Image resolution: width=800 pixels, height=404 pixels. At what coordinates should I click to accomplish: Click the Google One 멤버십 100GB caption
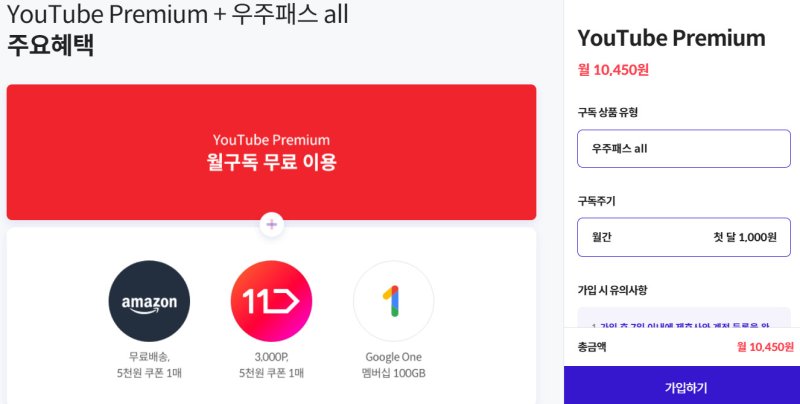click(393, 365)
